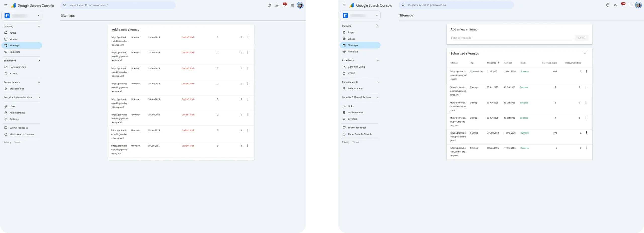Click the Privacy link in the left window
This screenshot has width=644, height=233.
[x=7, y=143]
